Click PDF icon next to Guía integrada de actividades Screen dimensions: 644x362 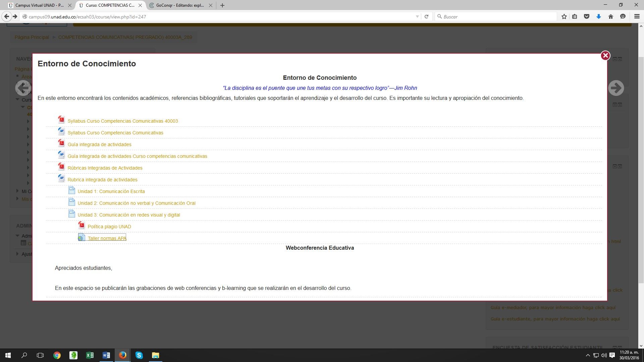click(61, 143)
